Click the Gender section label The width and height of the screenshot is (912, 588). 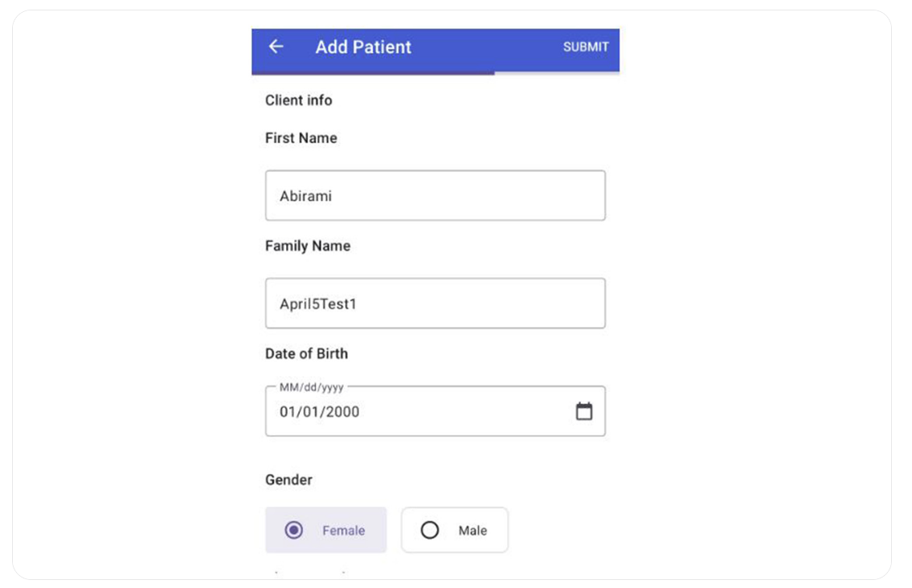click(x=288, y=480)
